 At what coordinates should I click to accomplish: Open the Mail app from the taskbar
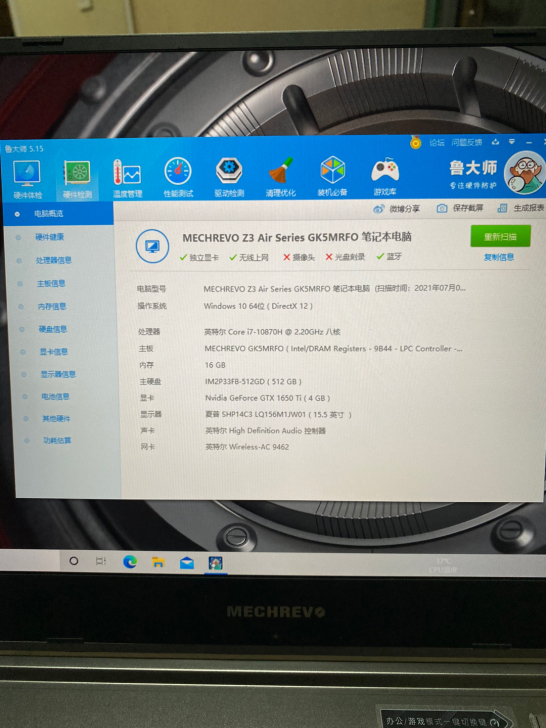[187, 563]
